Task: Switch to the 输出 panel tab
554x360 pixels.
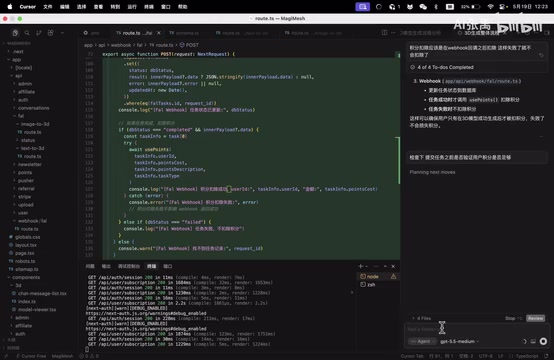Action: tap(106, 266)
